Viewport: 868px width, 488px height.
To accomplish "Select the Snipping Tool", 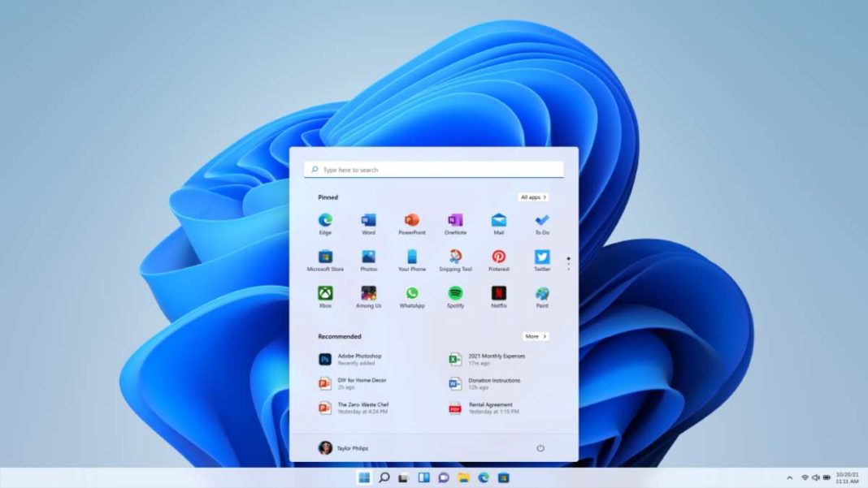I will tap(455, 257).
